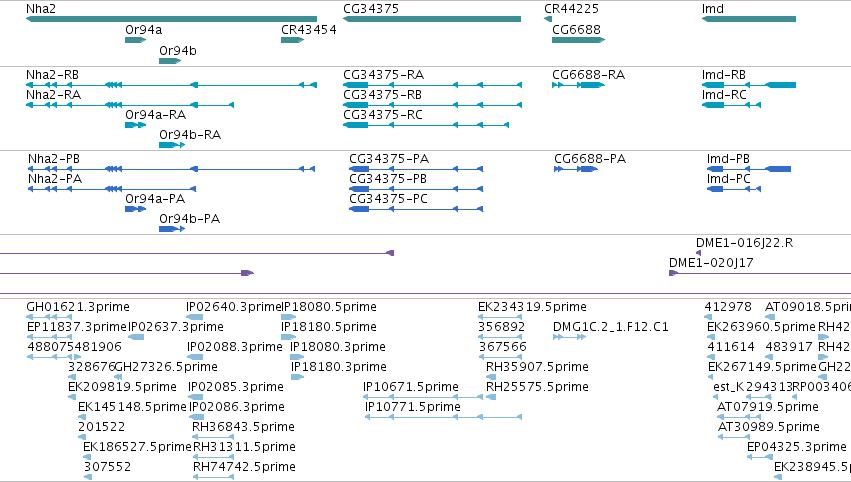This screenshot has width=851, height=482.
Task: Click the small CR44225 gene arrow
Action: (x=548, y=19)
